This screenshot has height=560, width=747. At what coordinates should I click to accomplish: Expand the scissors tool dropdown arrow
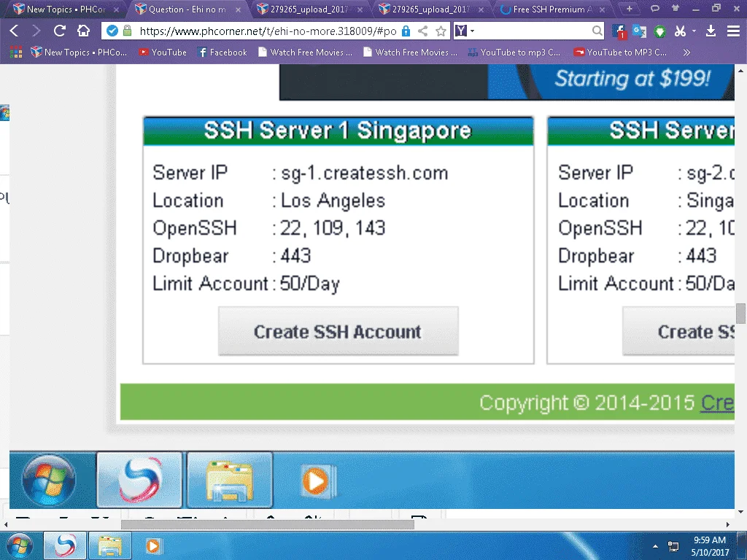tap(694, 31)
